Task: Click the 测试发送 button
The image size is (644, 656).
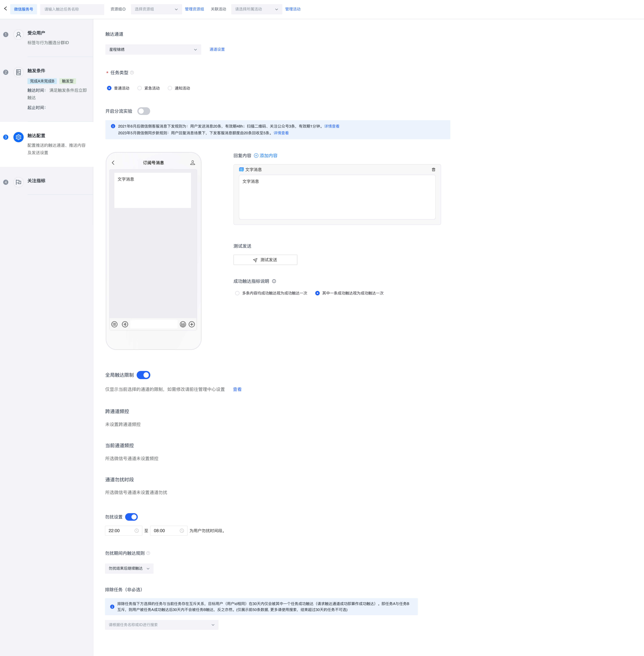Action: (x=265, y=260)
